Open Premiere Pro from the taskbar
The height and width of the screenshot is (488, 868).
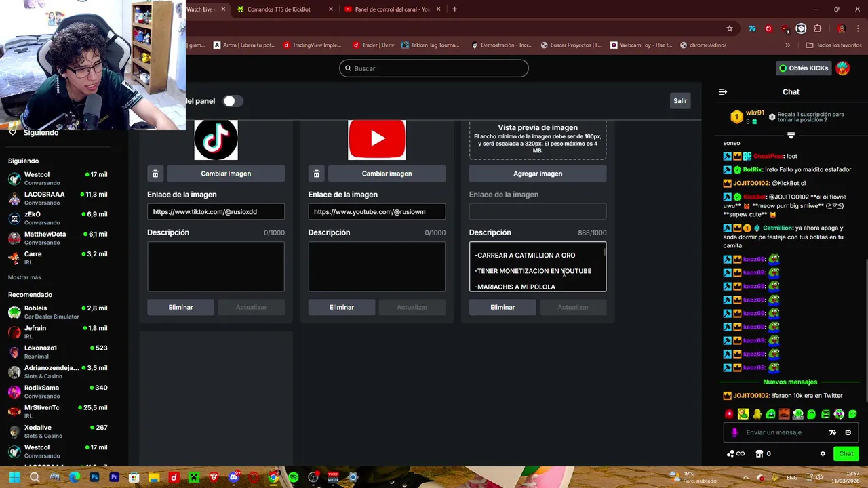tap(114, 477)
